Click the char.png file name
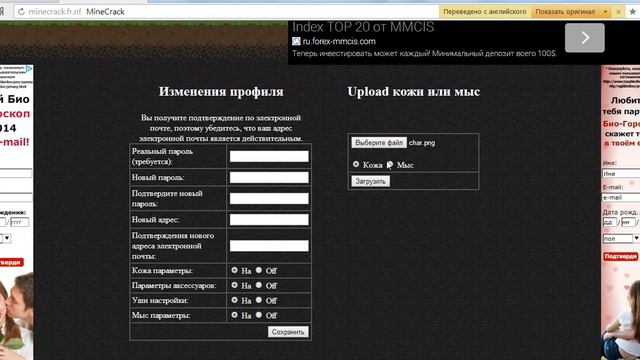 coord(422,143)
